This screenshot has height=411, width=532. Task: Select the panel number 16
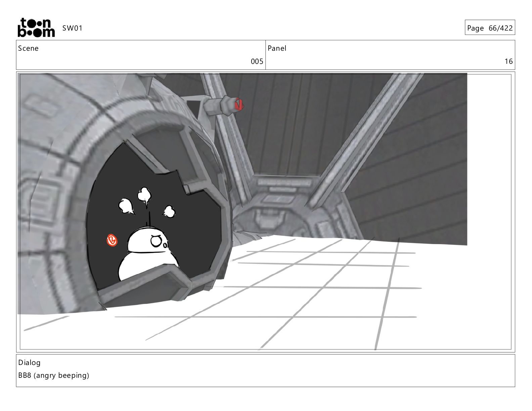click(x=508, y=61)
